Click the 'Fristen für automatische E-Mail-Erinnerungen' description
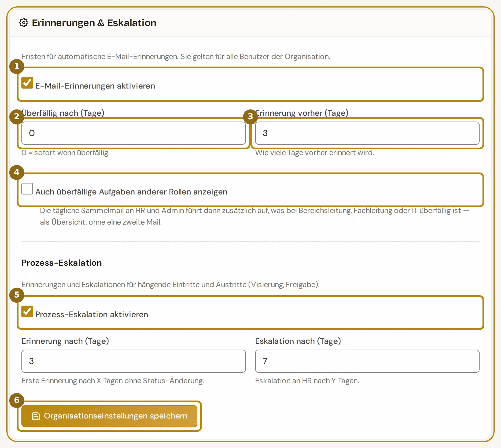501x448 pixels. pos(176,56)
